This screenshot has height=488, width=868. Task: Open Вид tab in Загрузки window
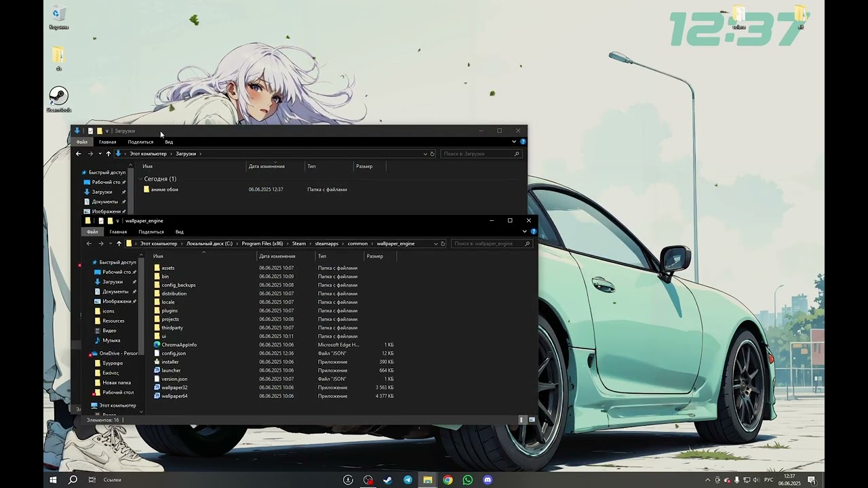(169, 142)
